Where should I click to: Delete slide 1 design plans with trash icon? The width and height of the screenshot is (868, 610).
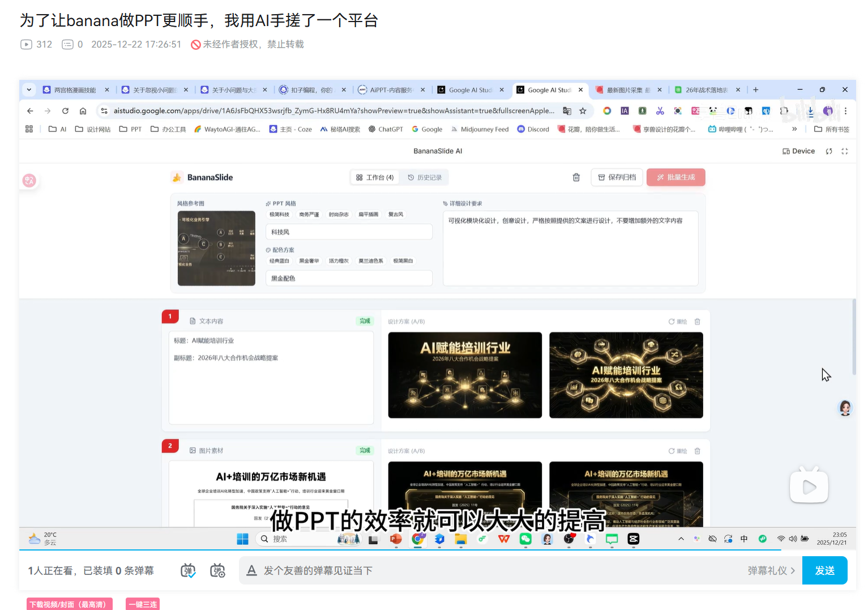(x=697, y=321)
